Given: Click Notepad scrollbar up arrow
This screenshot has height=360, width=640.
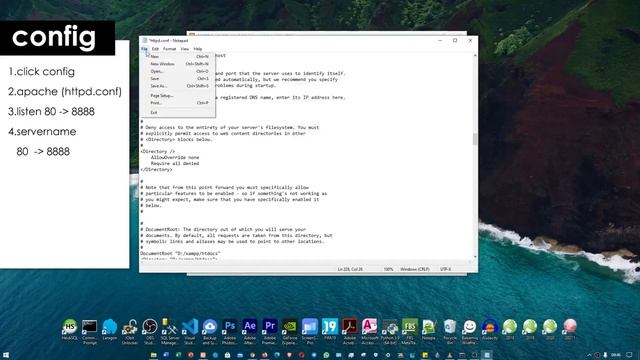Looking at the screenshot, I should [475, 55].
